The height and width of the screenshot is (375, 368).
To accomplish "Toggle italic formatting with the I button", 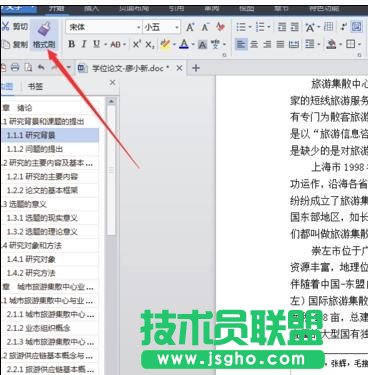I will coord(84,44).
